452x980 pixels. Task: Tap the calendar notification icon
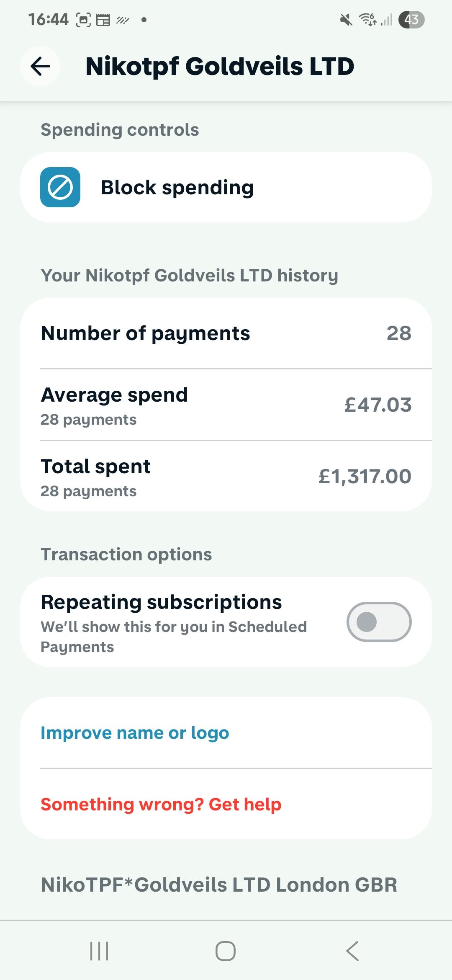coord(103,20)
